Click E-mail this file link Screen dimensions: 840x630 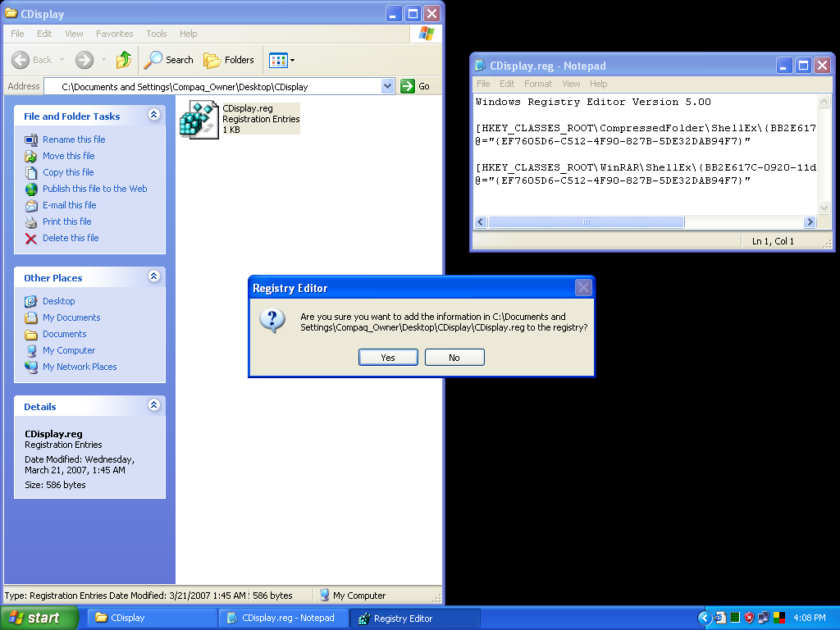coord(70,205)
